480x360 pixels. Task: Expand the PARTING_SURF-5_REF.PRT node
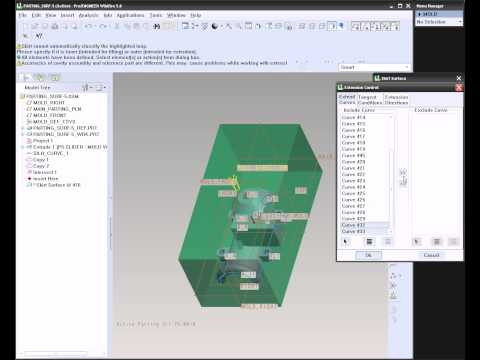[x=23, y=128]
